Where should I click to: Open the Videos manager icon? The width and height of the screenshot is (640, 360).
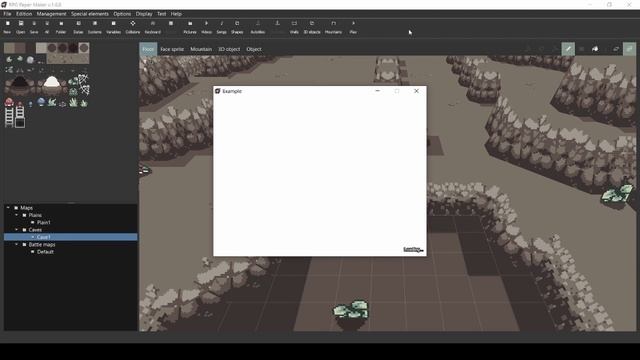pos(207,27)
